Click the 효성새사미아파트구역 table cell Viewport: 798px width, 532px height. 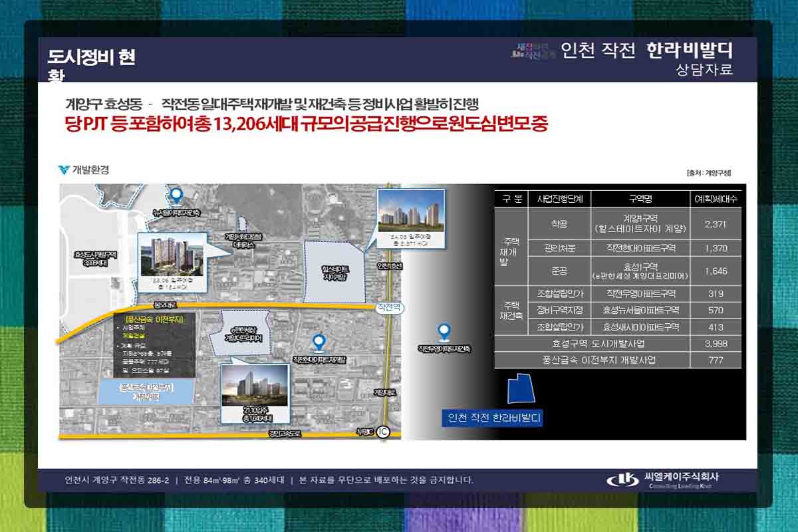pyautogui.click(x=640, y=327)
